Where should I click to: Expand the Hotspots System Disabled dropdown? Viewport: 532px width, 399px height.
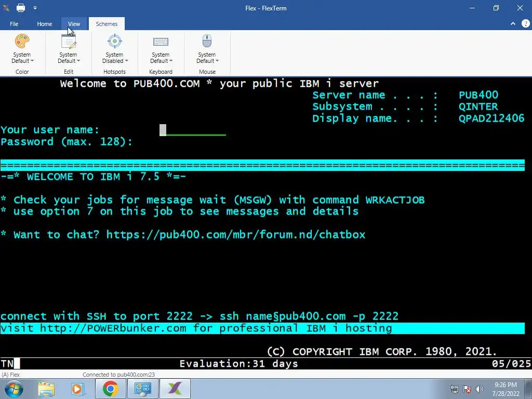click(x=115, y=58)
